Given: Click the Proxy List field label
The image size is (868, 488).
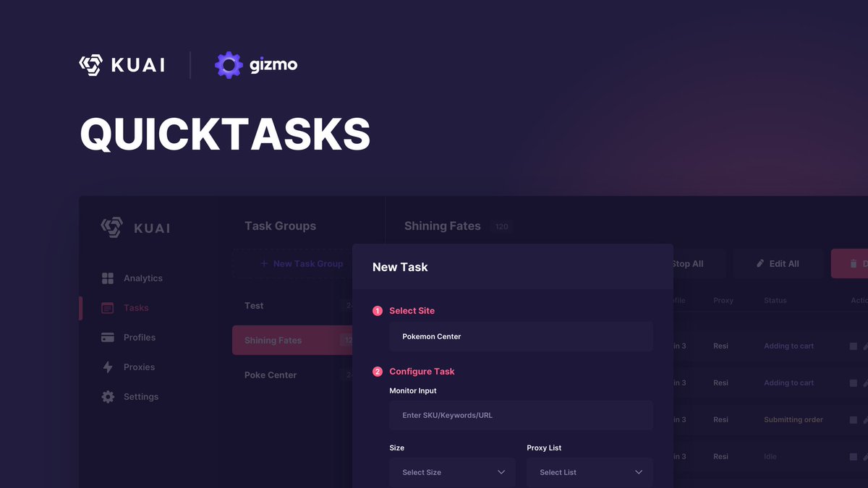Looking at the screenshot, I should pyautogui.click(x=544, y=448).
